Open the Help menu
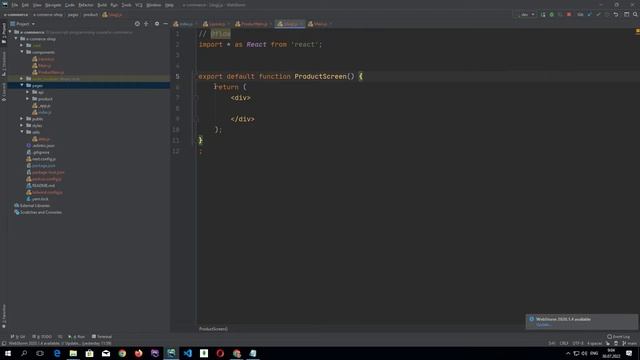This screenshot has width=640, height=360. coord(169,5)
